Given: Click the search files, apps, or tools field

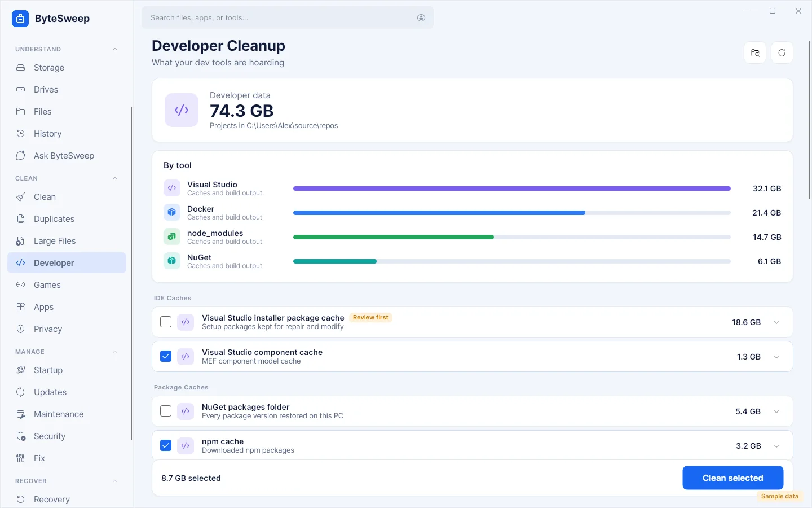Looking at the screenshot, I should (x=288, y=18).
